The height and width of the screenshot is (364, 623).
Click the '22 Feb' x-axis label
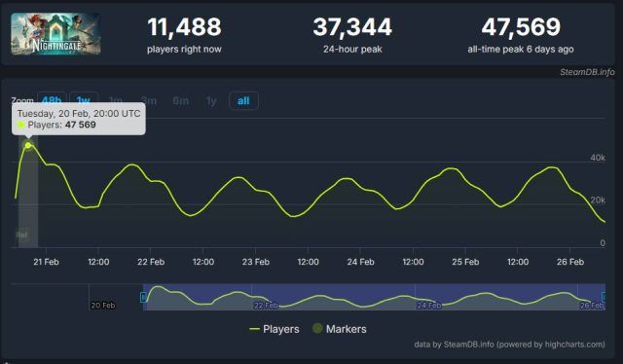pyautogui.click(x=151, y=262)
